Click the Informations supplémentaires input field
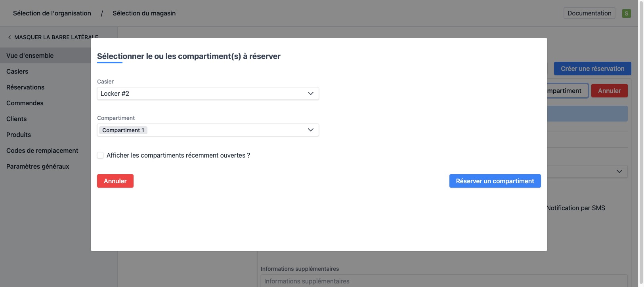644x287 pixels. [444, 281]
